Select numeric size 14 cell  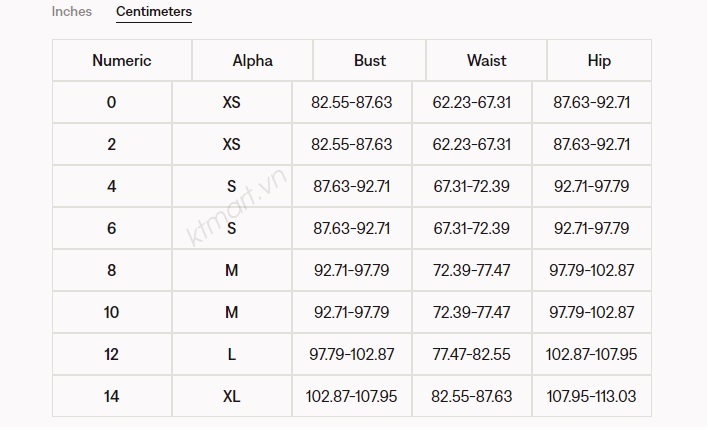111,396
